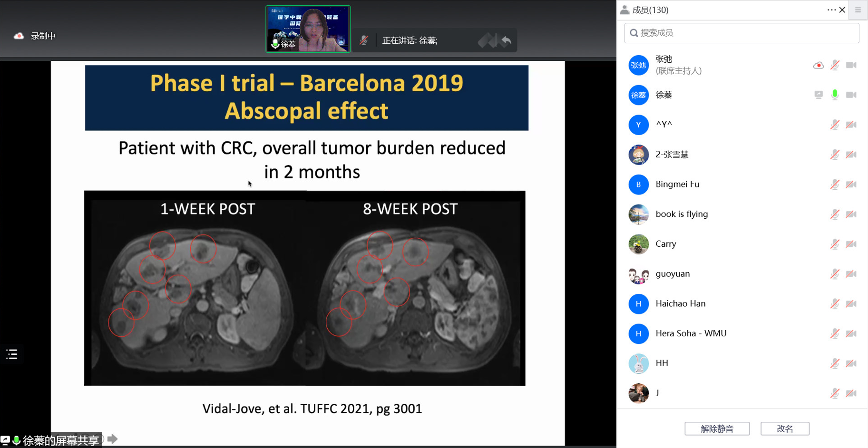This screenshot has width=868, height=448.
Task: Select member Hera Soha - WMU in list
Action: pyautogui.click(x=691, y=333)
